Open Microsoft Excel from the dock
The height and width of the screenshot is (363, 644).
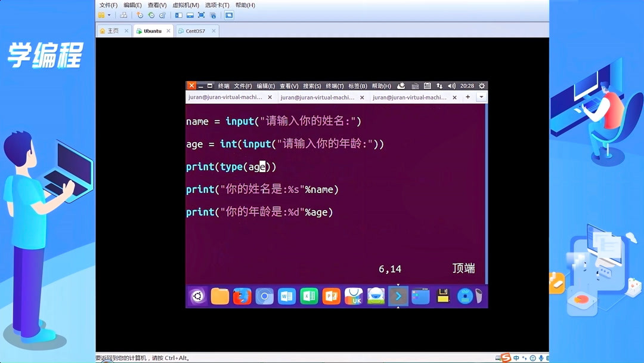pos(309,296)
